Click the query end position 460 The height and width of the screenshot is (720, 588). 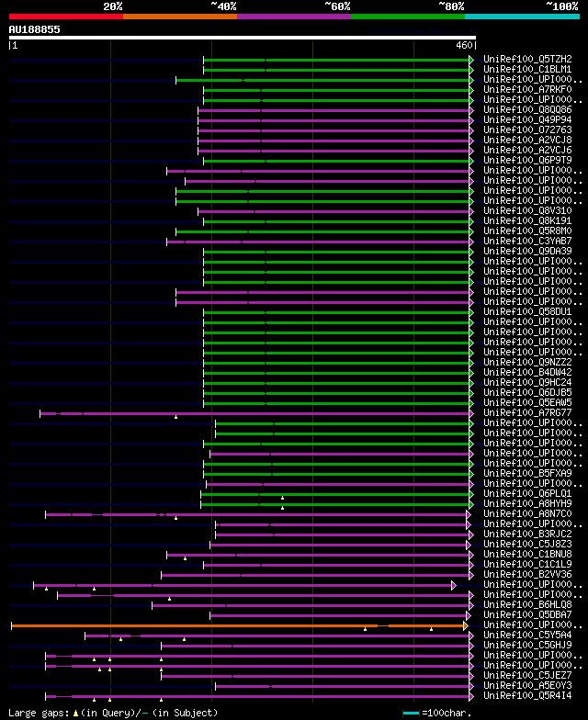click(464, 45)
